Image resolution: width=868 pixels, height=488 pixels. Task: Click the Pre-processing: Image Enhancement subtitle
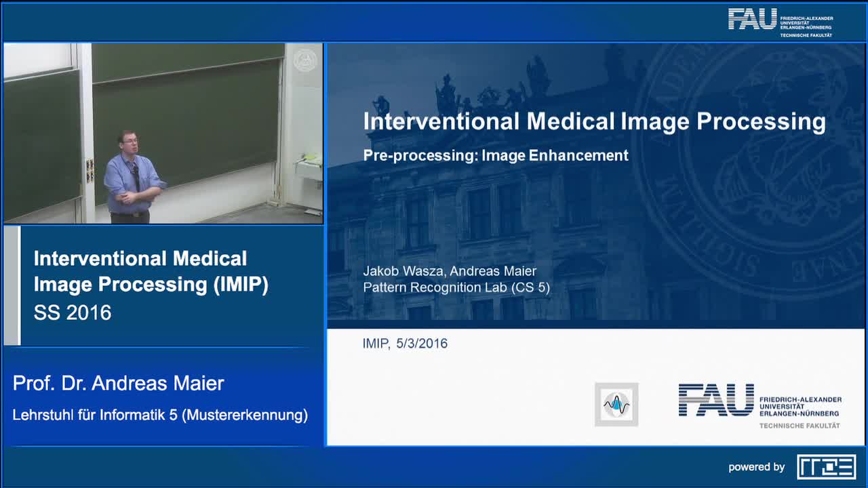click(495, 155)
